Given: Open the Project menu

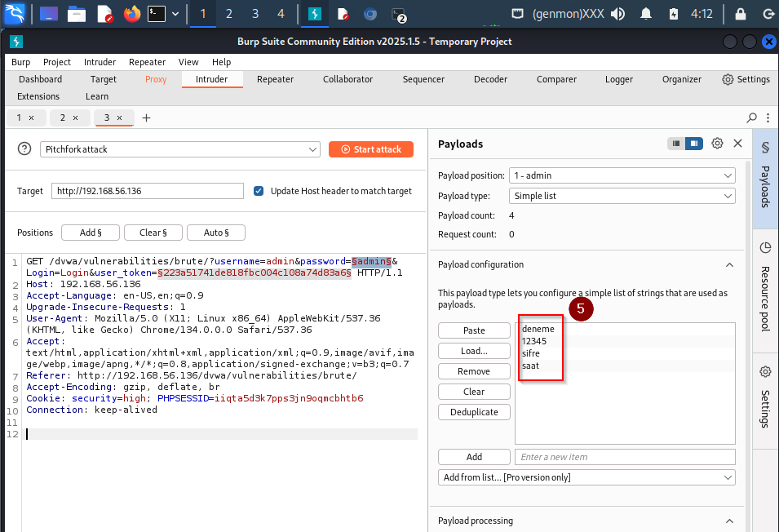Looking at the screenshot, I should (56, 62).
